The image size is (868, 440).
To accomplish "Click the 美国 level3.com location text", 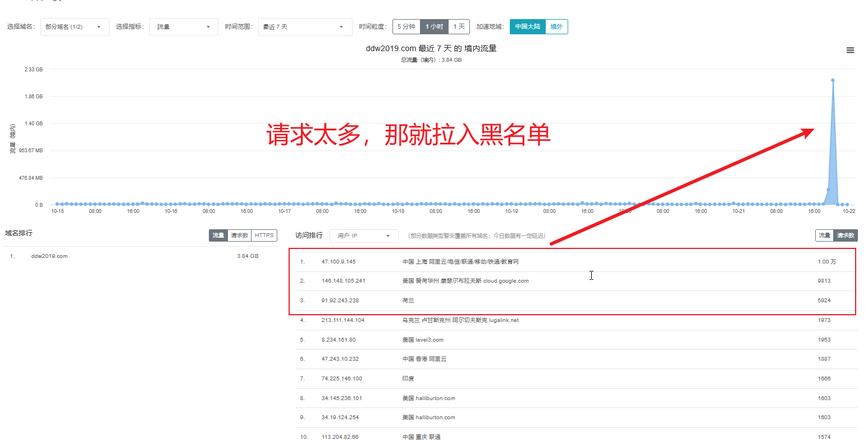I will [423, 340].
